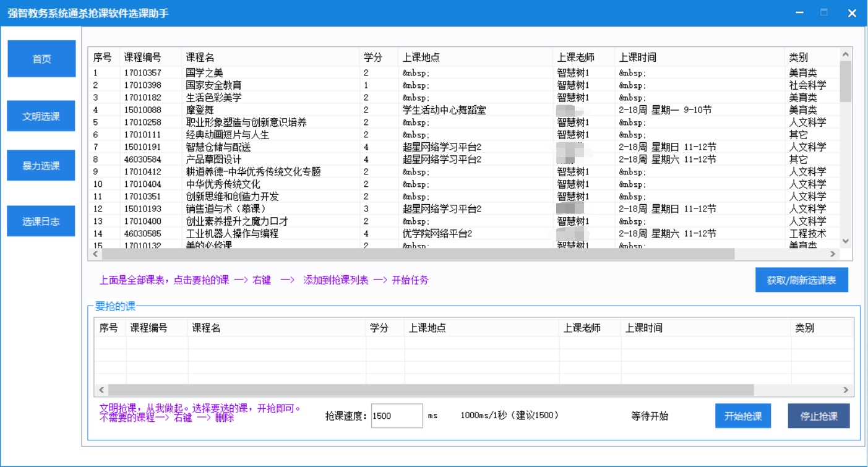Image resolution: width=868 pixels, height=467 pixels.
Task: Select course 经典动画短片与人生
Action: tap(227, 135)
